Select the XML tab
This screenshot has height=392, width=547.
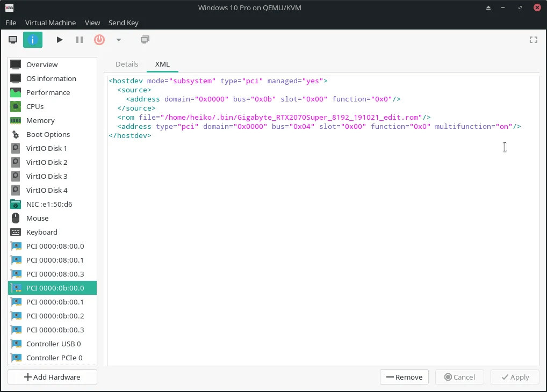162,64
